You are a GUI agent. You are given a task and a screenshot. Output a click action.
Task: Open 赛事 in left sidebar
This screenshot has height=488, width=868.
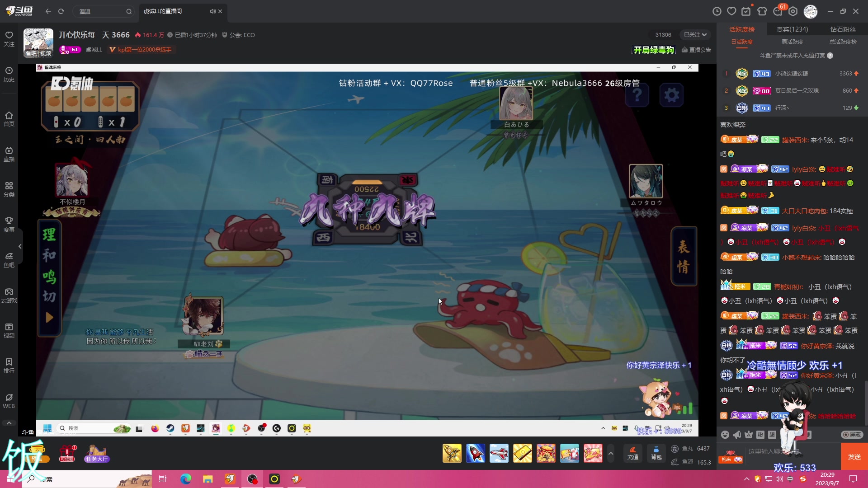click(x=9, y=225)
